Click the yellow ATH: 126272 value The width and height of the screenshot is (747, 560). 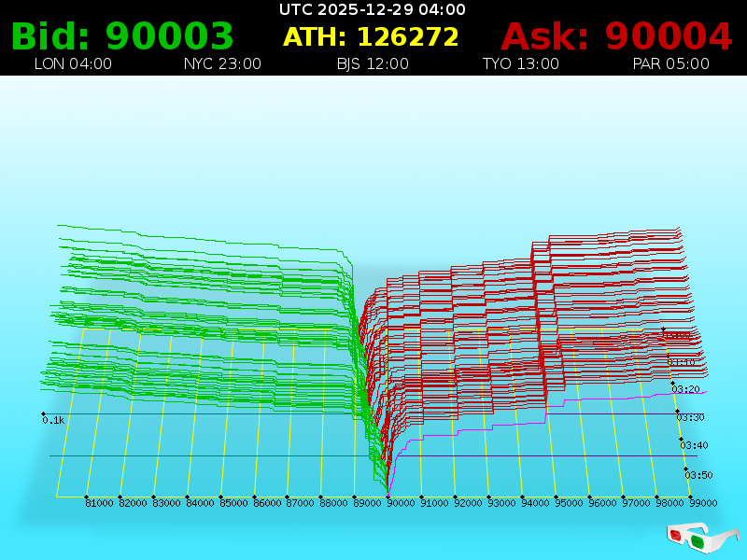[x=372, y=36]
